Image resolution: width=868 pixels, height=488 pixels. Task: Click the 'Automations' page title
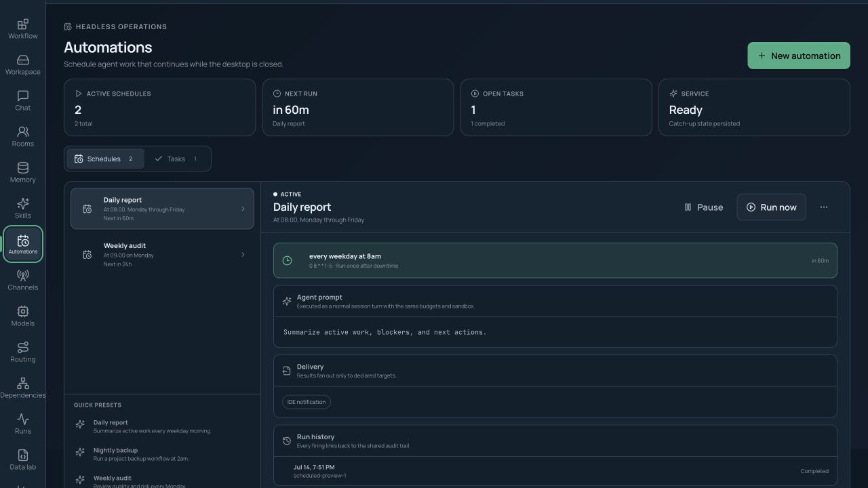[x=108, y=47]
